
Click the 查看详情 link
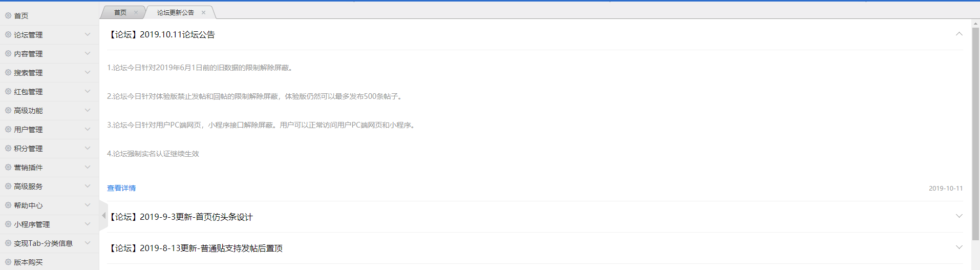point(121,188)
